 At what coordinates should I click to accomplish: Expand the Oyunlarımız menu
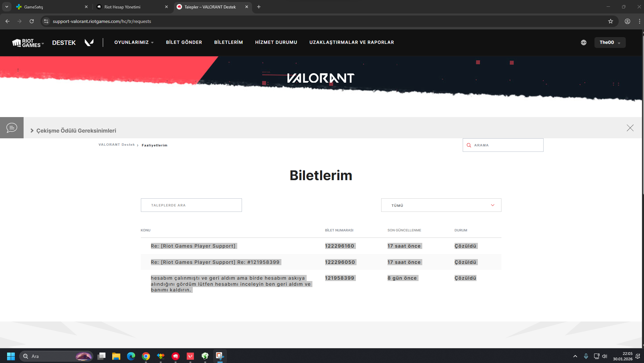(x=134, y=43)
